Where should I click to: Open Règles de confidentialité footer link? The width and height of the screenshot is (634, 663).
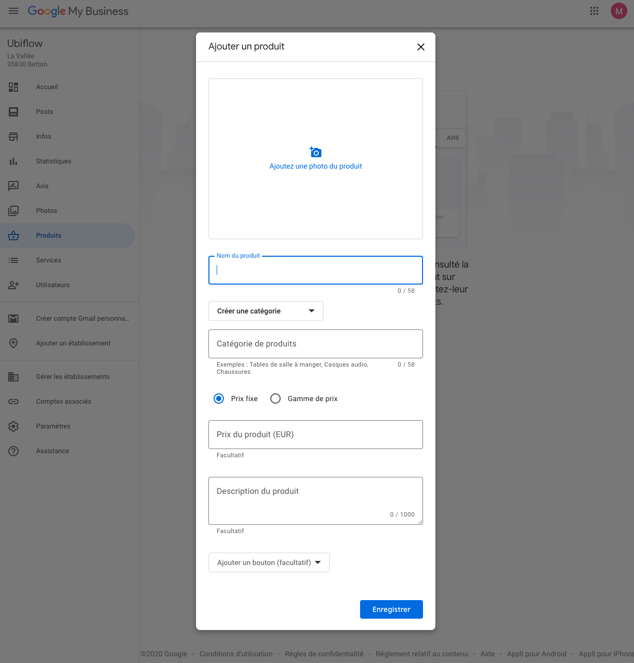tap(324, 654)
